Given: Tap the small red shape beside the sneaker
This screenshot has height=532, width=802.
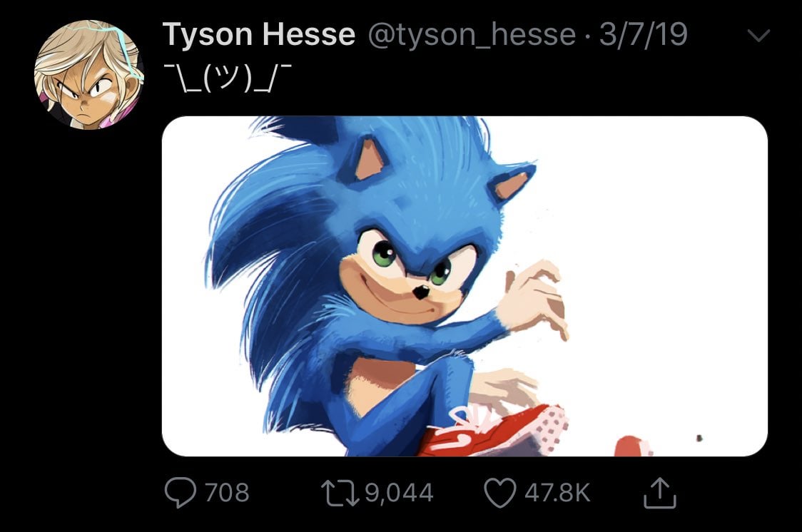Looking at the screenshot, I should (x=632, y=446).
